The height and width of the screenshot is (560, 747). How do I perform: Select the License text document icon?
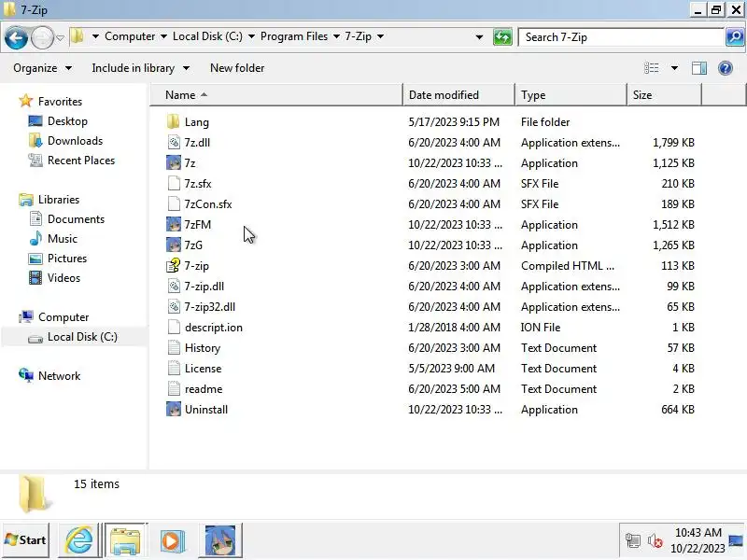coord(174,368)
